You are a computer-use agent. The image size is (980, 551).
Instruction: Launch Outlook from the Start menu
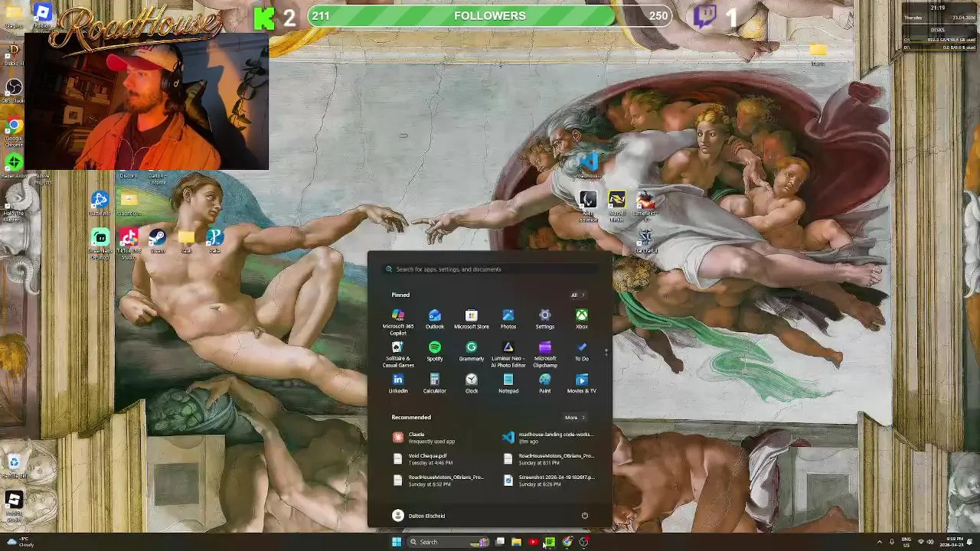[x=434, y=320]
